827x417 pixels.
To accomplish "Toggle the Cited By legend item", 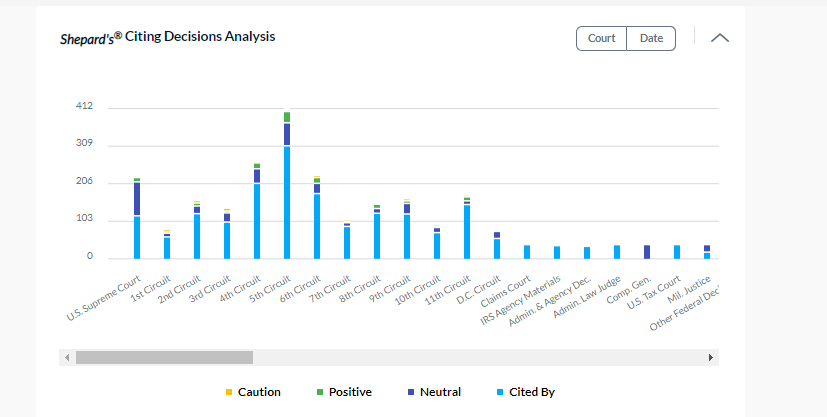I will coord(526,392).
